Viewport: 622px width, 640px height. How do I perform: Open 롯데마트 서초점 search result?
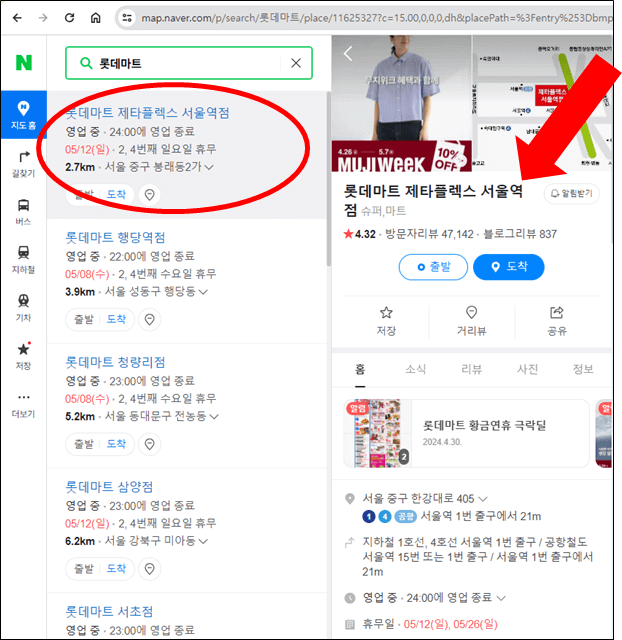click(x=109, y=611)
